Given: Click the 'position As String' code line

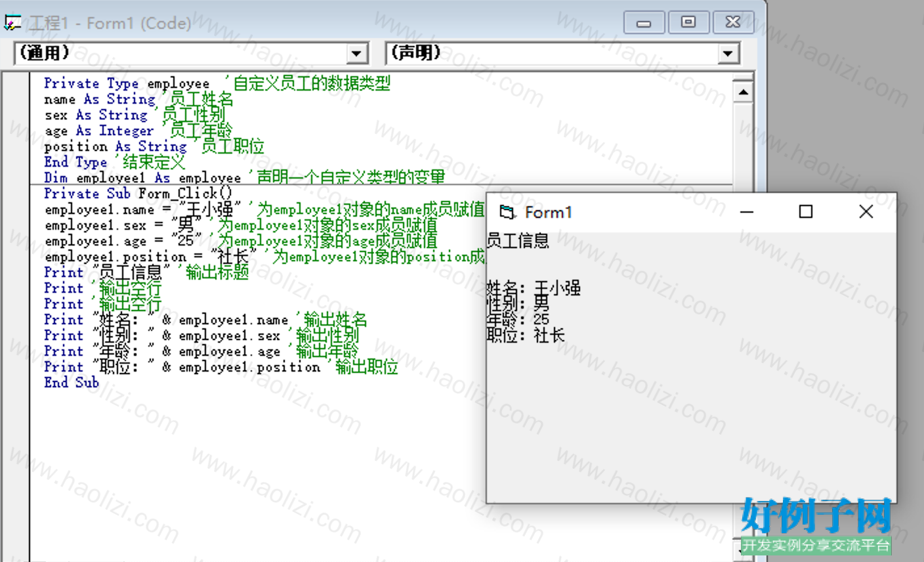Looking at the screenshot, I should click(x=154, y=146).
